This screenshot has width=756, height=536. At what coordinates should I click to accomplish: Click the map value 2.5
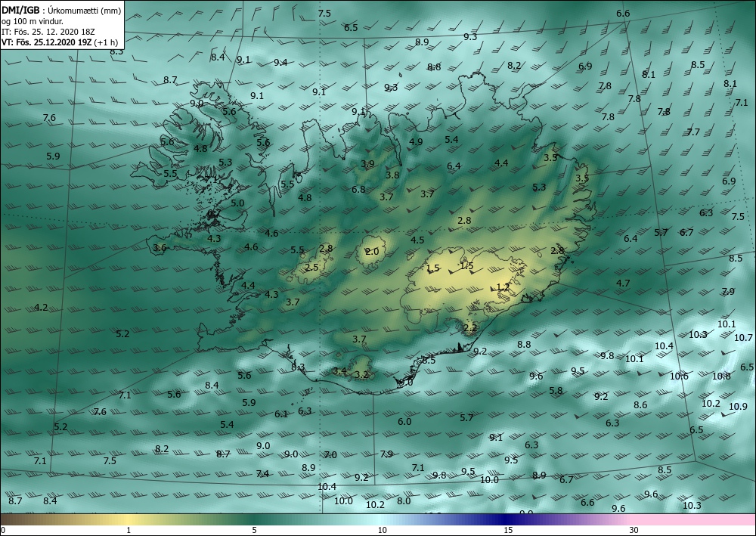[x=312, y=267]
